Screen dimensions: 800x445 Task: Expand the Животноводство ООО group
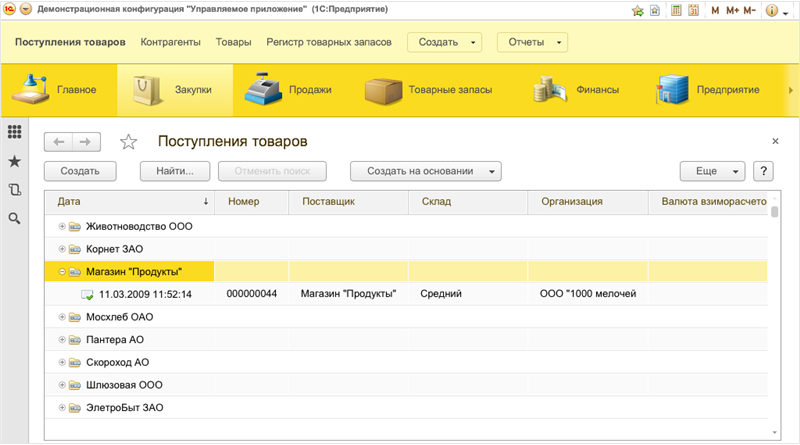point(62,226)
